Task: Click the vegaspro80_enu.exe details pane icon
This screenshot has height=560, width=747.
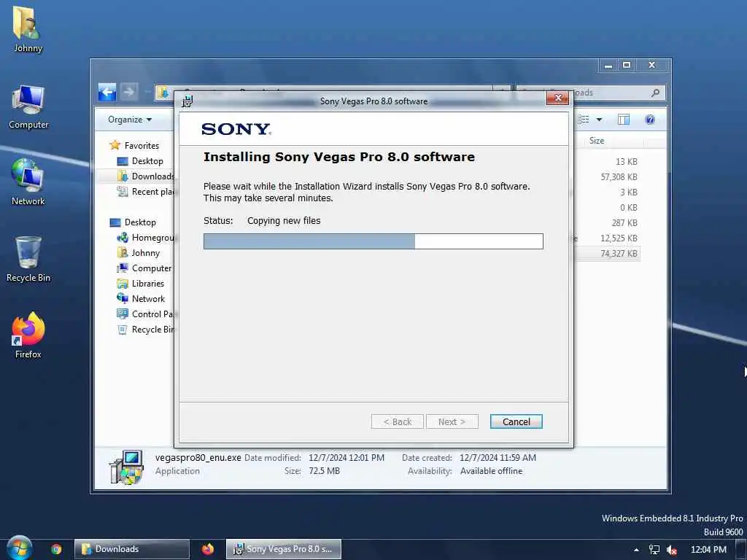Action: (x=126, y=467)
